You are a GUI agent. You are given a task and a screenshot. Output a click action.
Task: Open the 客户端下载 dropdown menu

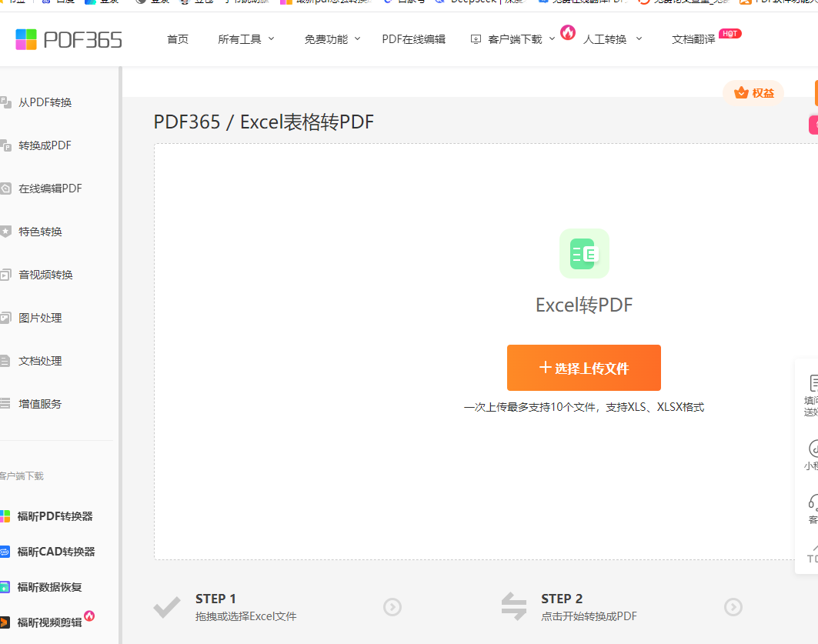[513, 39]
